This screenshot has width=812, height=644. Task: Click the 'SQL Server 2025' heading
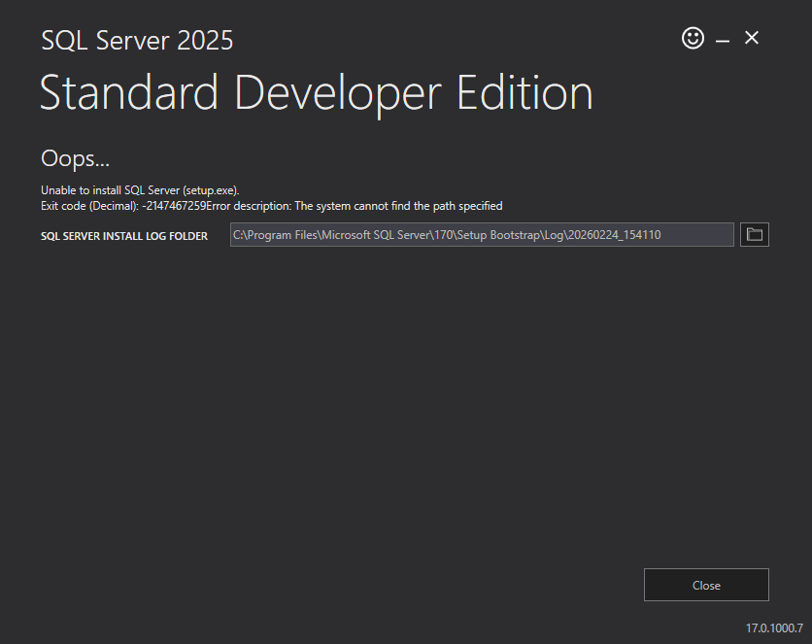[x=137, y=40]
